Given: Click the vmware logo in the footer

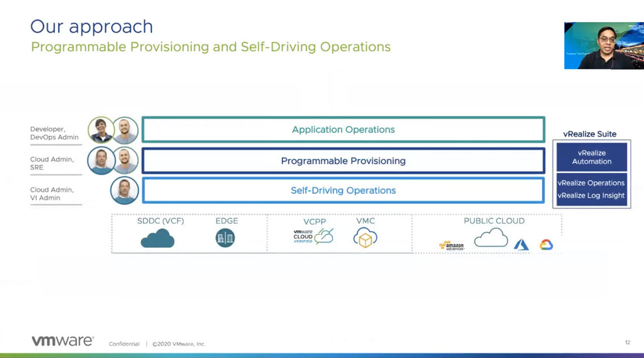Looking at the screenshot, I should [x=63, y=340].
